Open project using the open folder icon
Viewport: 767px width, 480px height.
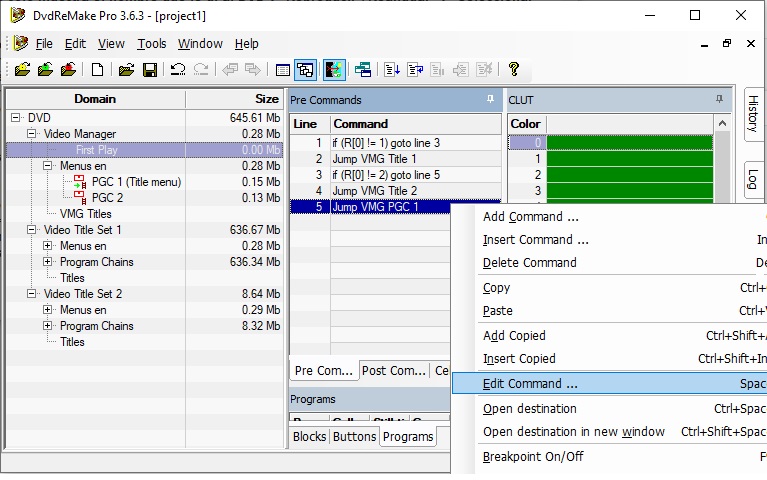tap(126, 69)
